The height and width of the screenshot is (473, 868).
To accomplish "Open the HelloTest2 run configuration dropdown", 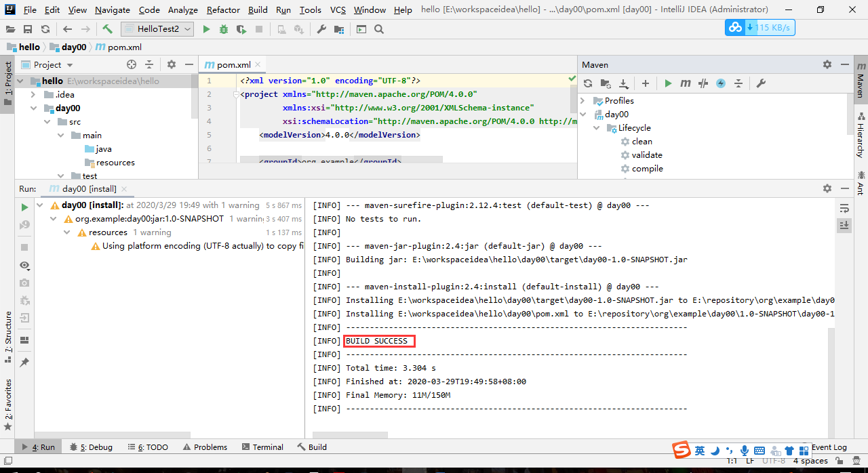I will pyautogui.click(x=157, y=29).
